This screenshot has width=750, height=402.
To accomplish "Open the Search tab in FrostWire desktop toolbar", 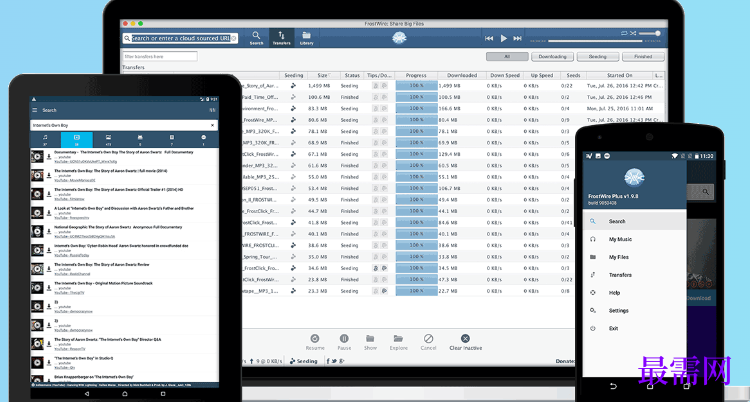I will click(256, 38).
